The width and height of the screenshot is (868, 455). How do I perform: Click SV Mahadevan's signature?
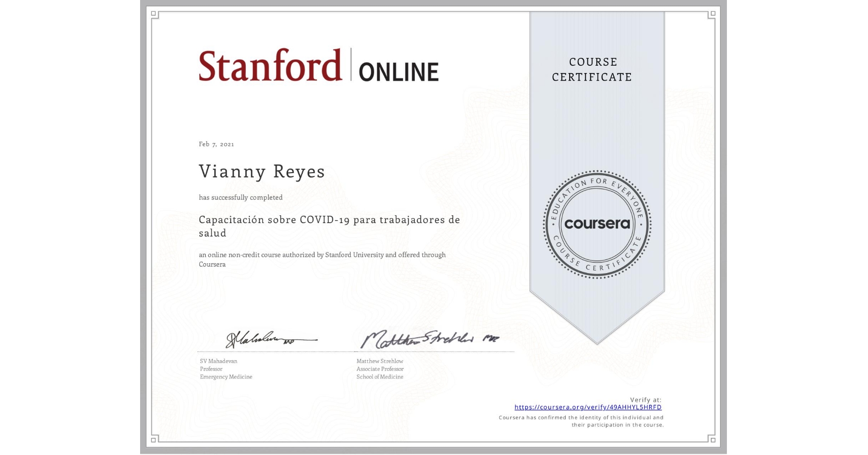pyautogui.click(x=265, y=339)
